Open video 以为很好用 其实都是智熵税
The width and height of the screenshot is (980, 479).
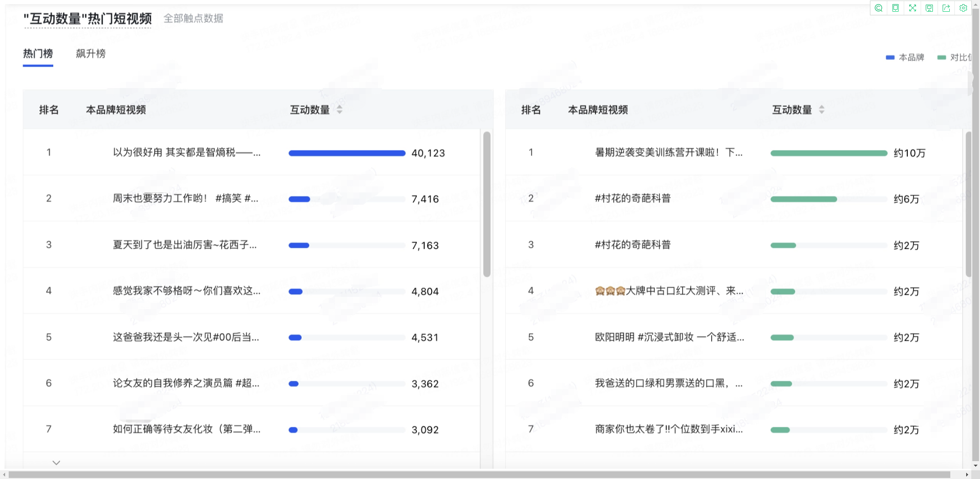(187, 153)
